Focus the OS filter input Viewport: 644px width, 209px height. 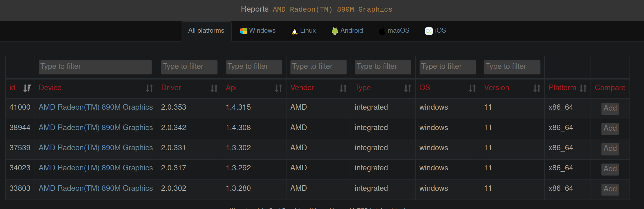coord(448,67)
